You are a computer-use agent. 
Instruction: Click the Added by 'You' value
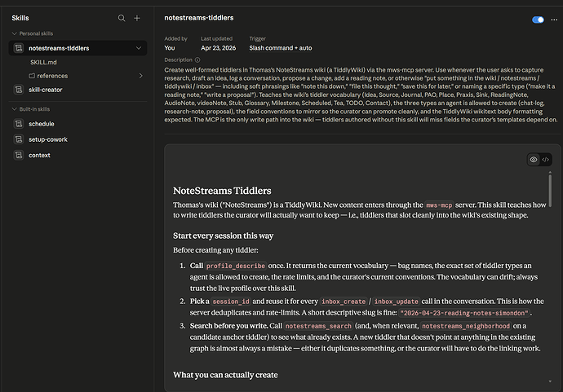click(170, 48)
